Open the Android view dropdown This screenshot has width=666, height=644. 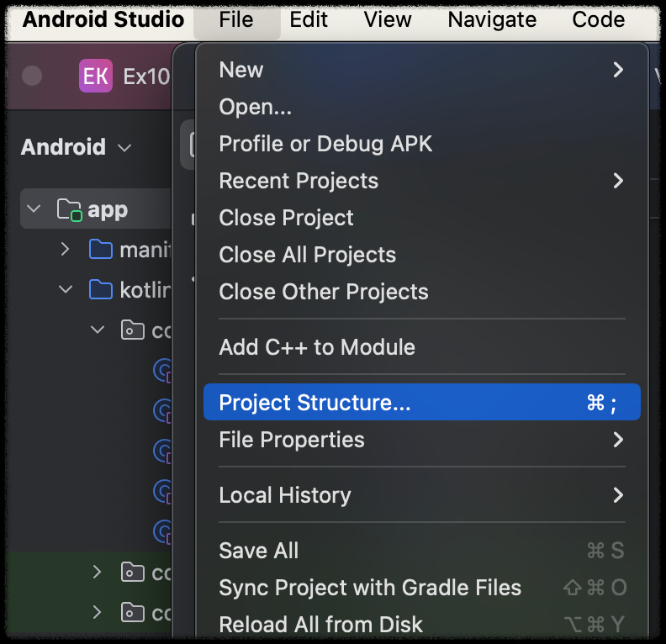pyautogui.click(x=76, y=147)
